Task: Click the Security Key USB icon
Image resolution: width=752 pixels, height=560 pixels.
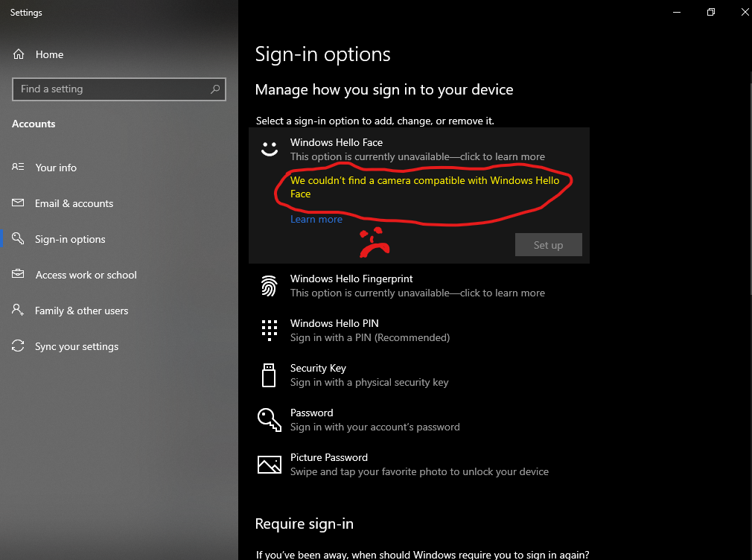Action: [269, 375]
